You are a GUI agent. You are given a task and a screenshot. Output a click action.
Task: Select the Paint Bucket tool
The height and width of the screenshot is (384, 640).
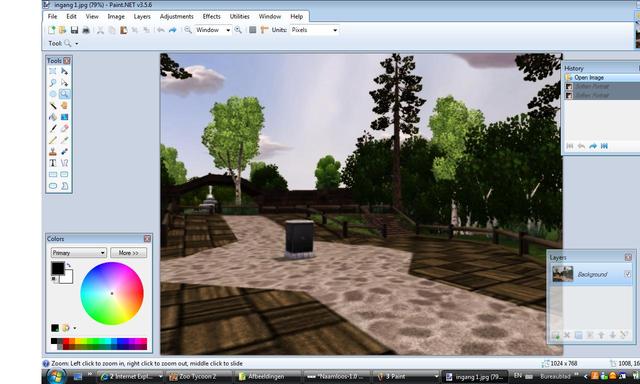tap(53, 117)
